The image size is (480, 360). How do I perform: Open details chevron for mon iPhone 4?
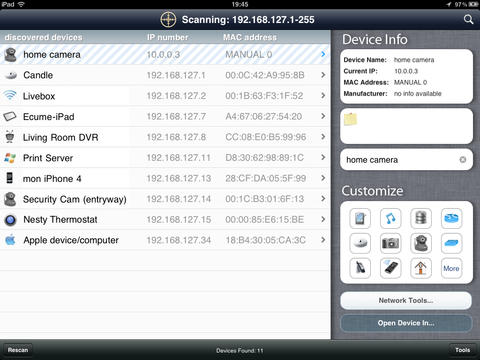tap(323, 178)
